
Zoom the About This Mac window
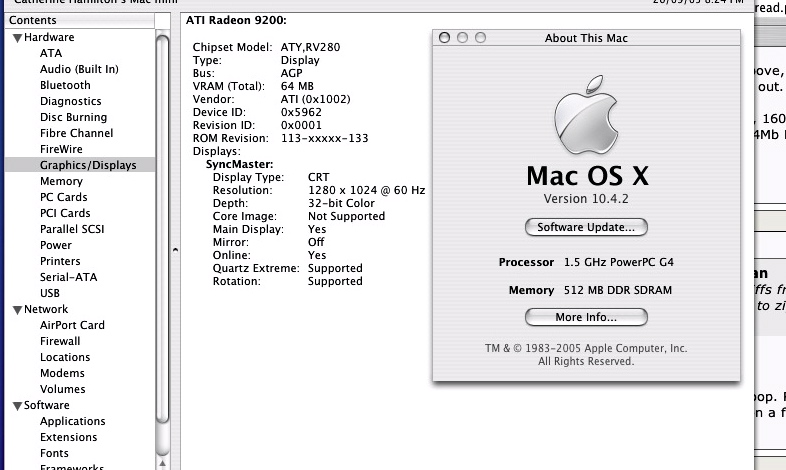480,38
